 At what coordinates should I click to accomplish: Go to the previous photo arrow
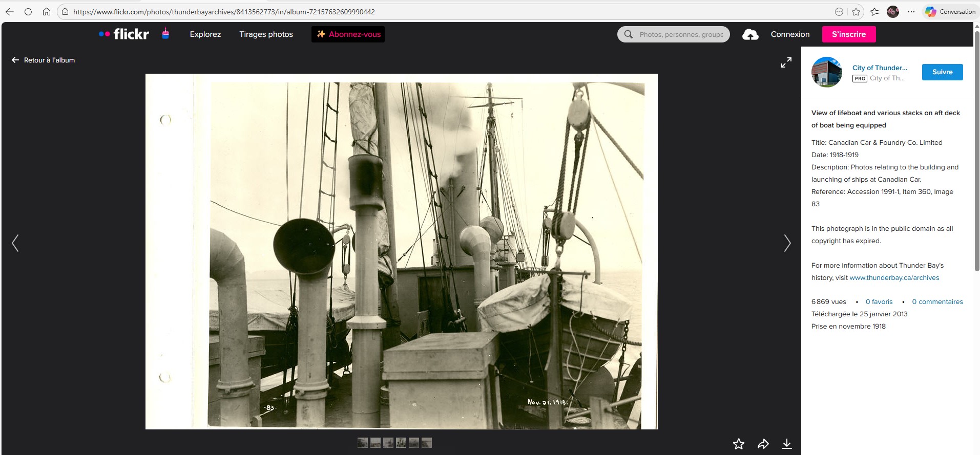pos(15,243)
